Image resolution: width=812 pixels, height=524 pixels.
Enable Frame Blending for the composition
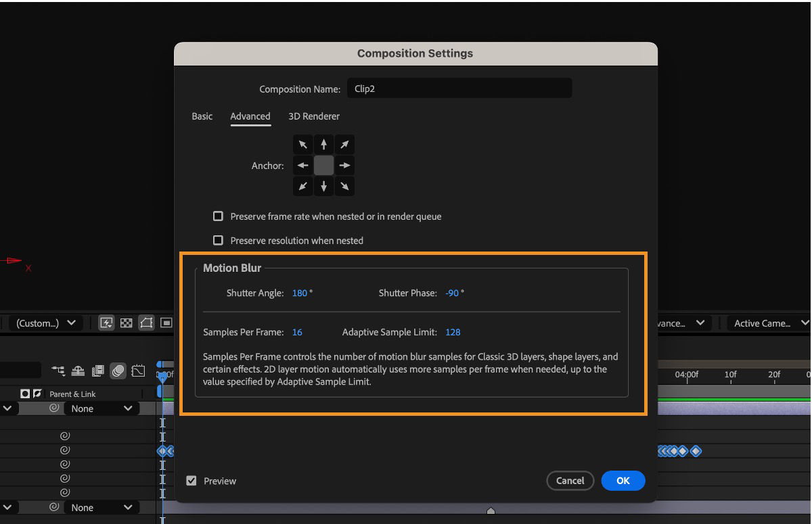97,371
